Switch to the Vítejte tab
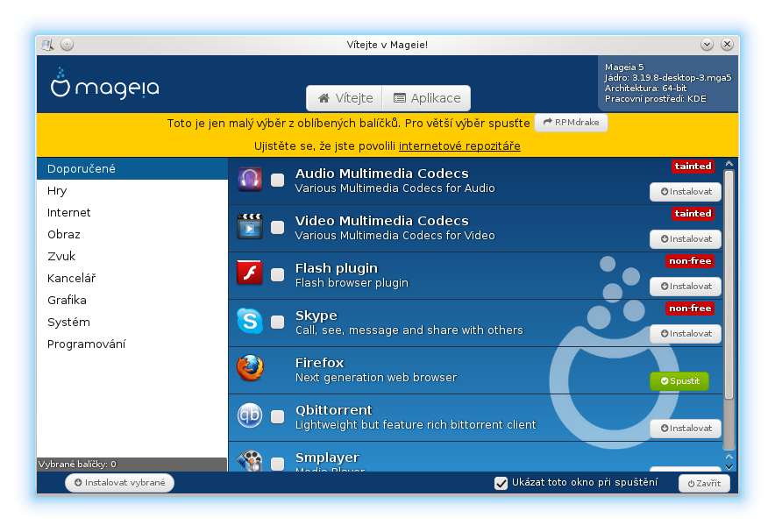Viewport: 775px width, 532px height. click(x=345, y=98)
